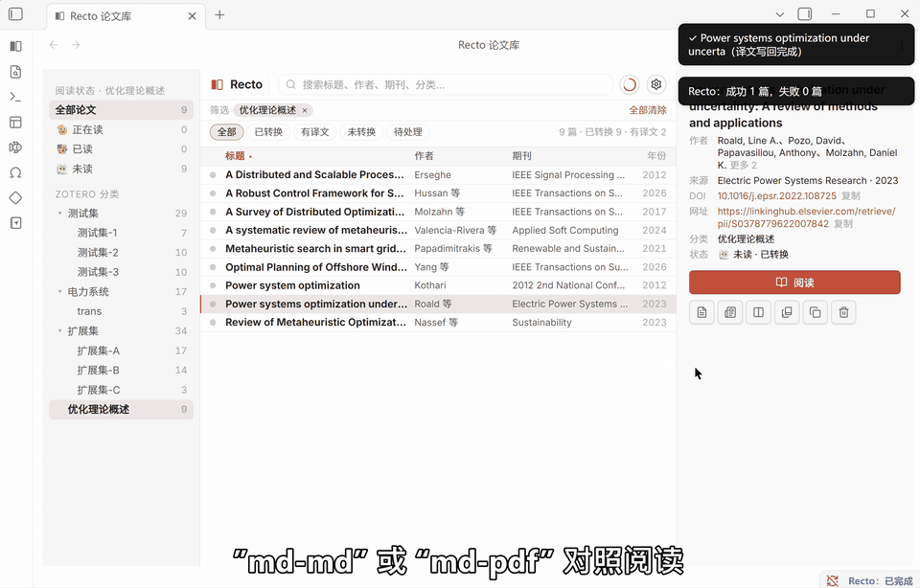Toggle the right sidebar panel icon

pos(804,13)
